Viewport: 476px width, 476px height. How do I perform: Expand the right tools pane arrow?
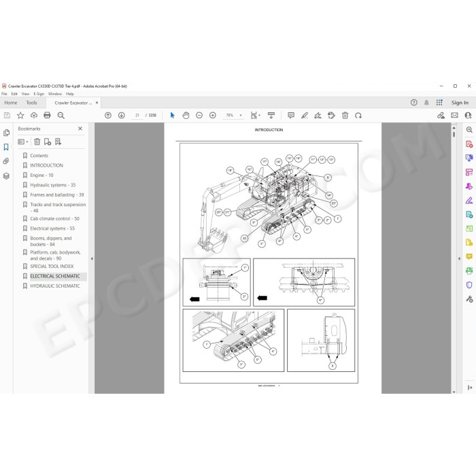pyautogui.click(x=459, y=258)
